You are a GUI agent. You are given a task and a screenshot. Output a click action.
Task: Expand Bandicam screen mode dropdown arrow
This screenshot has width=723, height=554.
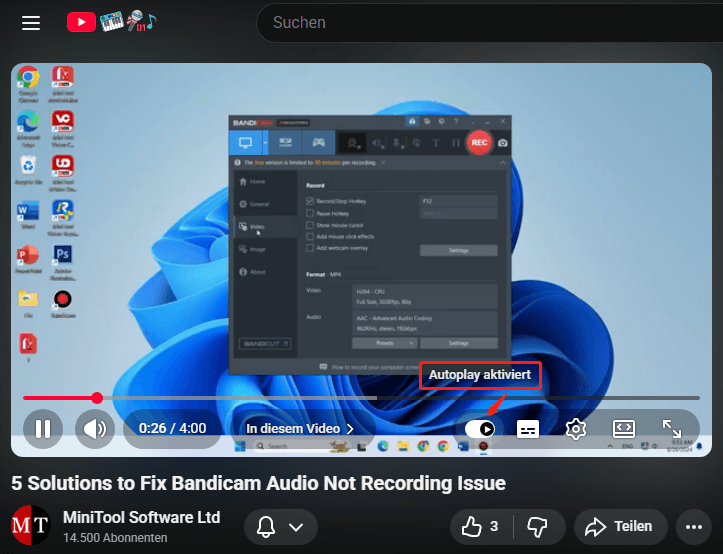point(265,143)
